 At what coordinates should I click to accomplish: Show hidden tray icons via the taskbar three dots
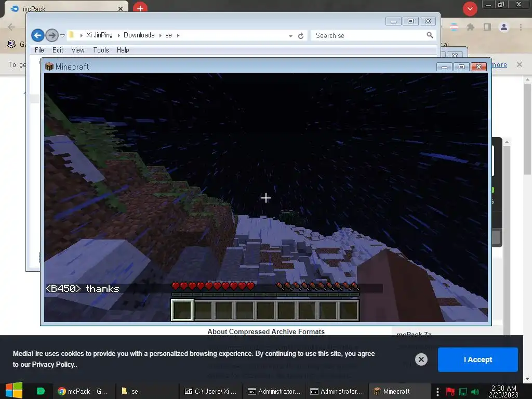437,392
